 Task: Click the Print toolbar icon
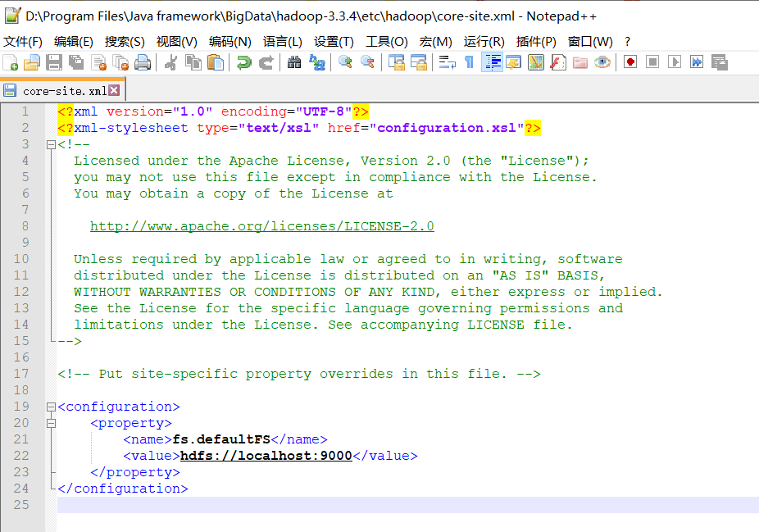(143, 62)
